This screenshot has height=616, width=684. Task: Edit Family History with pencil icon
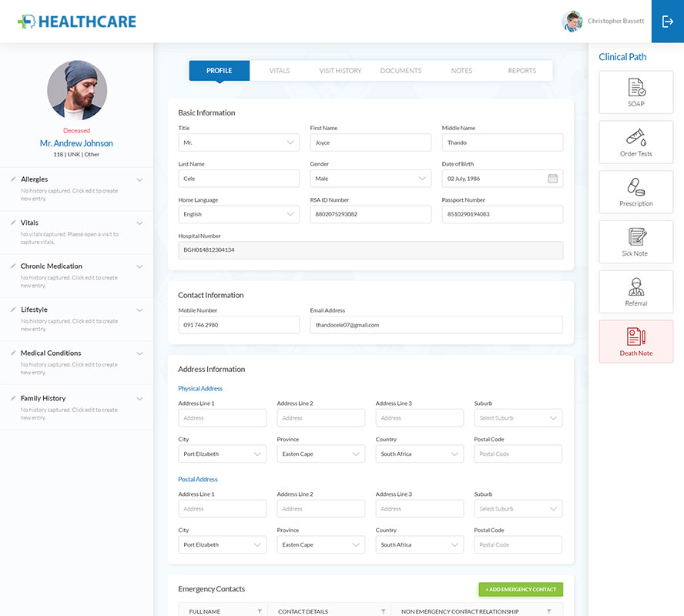(13, 398)
